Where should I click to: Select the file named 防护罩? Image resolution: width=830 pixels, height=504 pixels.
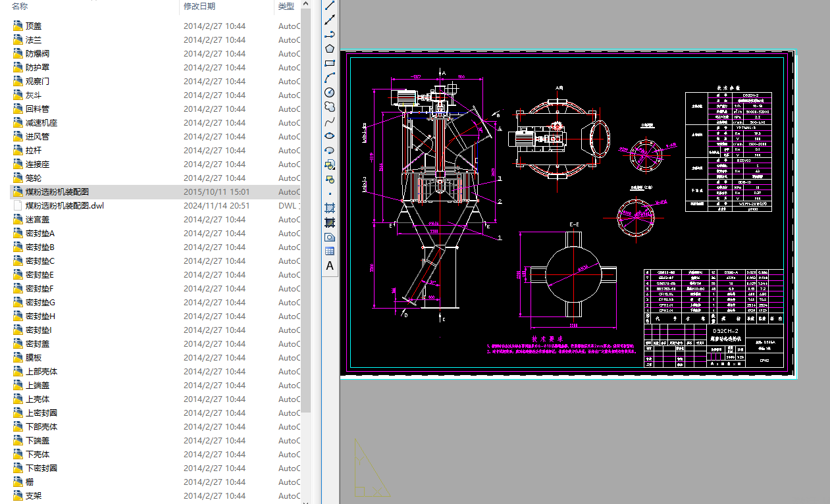[x=38, y=68]
